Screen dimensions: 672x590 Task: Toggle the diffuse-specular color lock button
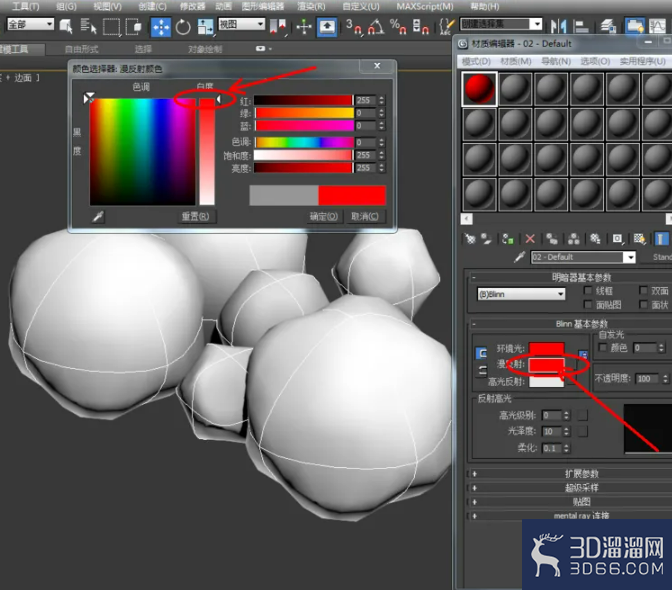click(x=482, y=370)
